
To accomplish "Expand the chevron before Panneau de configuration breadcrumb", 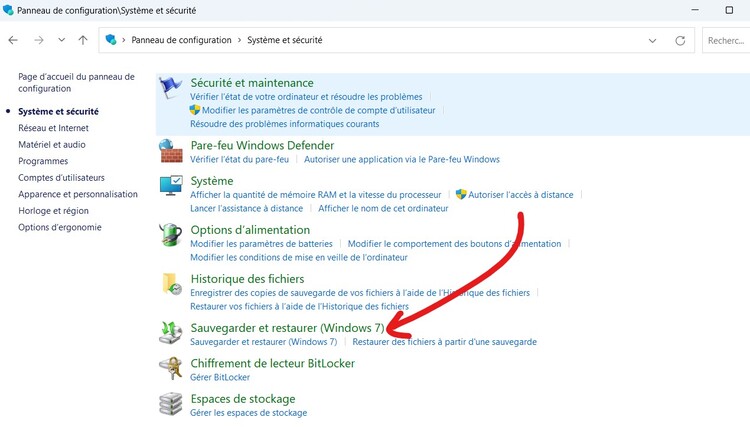I will point(124,40).
